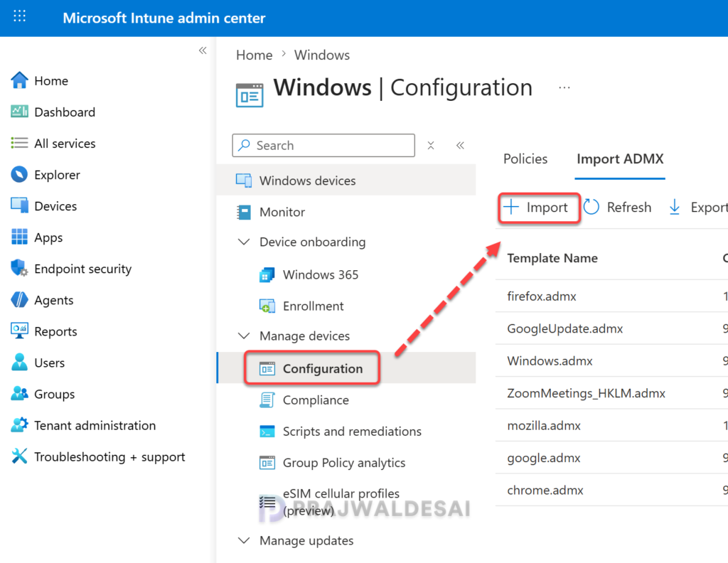Open Scripts and remediations terminal icon

pos(267,431)
